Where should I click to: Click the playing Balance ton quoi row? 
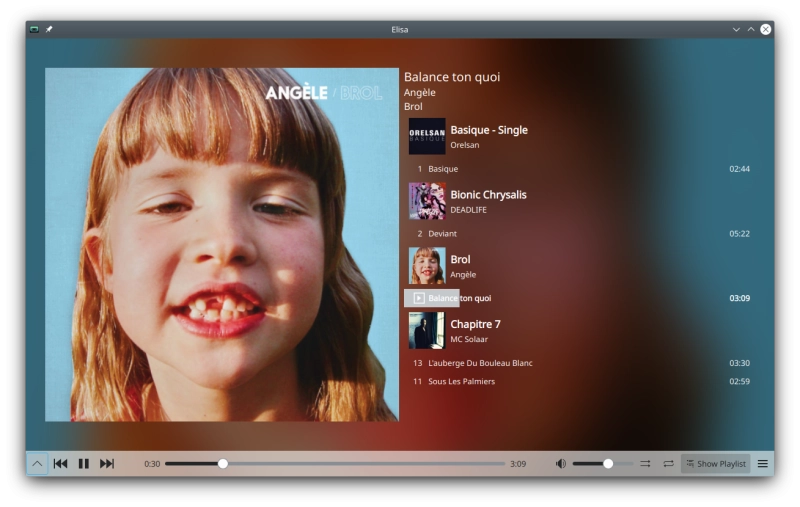coord(580,298)
